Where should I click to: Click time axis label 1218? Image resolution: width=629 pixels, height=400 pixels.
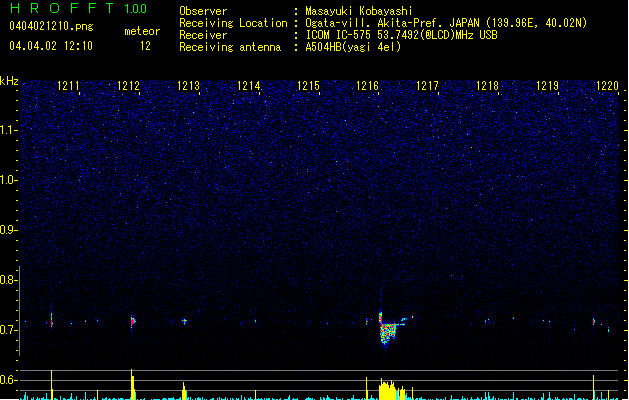tap(487, 86)
